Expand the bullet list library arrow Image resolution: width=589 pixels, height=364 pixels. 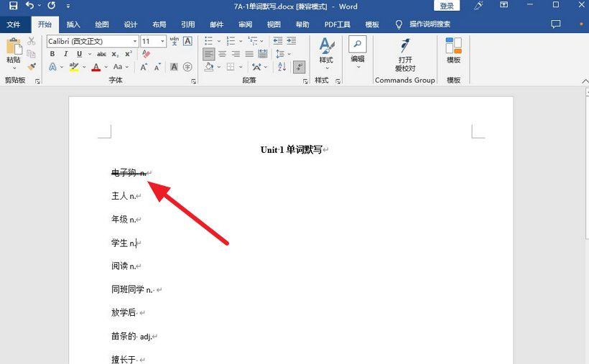(218, 41)
